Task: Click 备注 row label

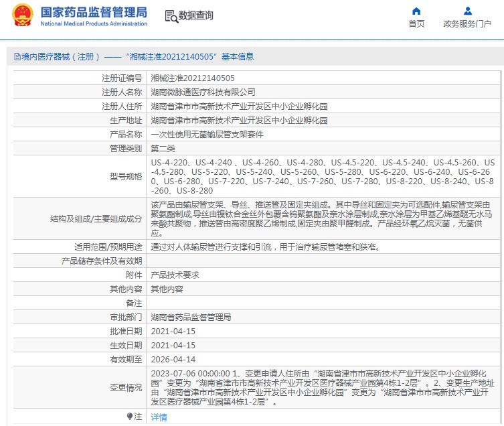Action: [134, 303]
